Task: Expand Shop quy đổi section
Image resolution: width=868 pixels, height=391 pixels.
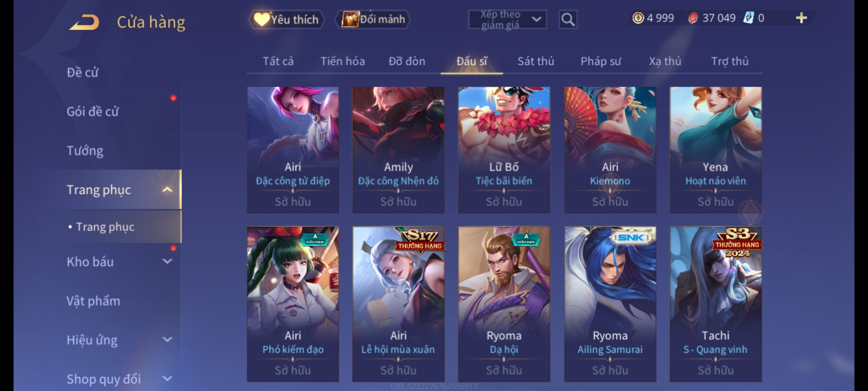Action: pyautogui.click(x=167, y=379)
